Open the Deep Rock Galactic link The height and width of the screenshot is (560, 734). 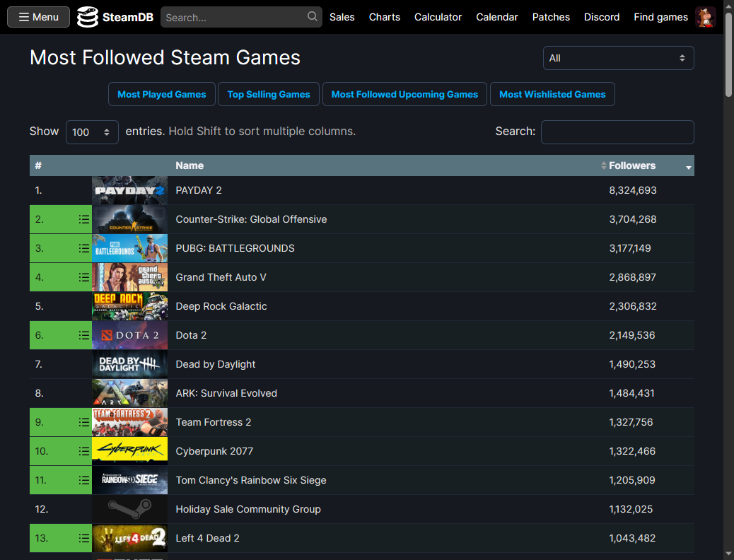point(221,306)
